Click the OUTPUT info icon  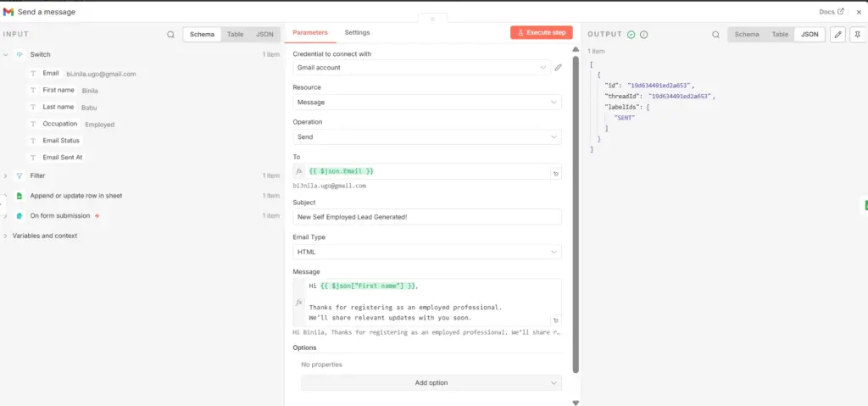click(644, 35)
